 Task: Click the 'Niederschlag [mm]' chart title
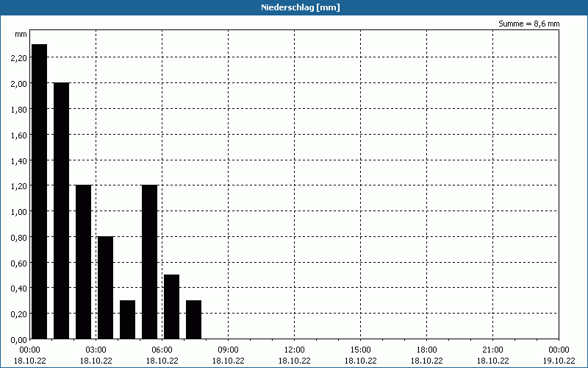301,7
